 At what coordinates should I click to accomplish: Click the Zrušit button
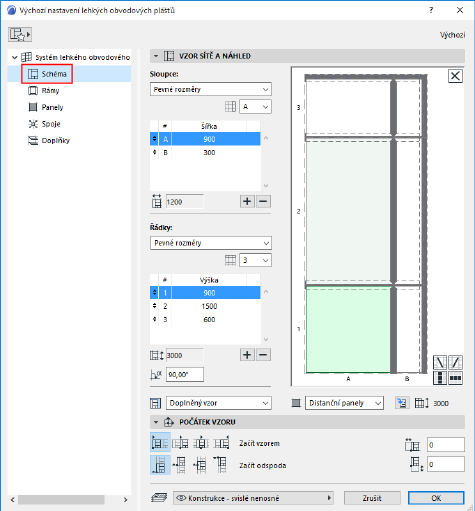click(x=372, y=498)
